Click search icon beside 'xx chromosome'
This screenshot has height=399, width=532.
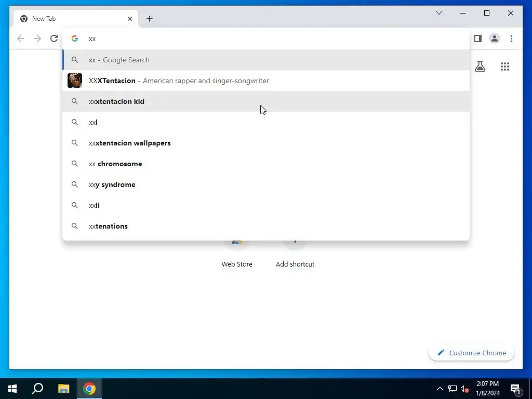(x=75, y=164)
